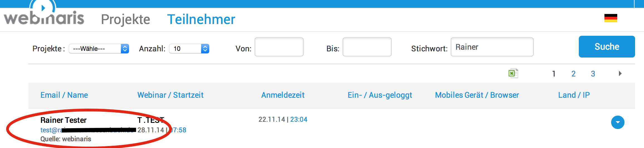This screenshot has height=148, width=644.
Task: Click the Stichwort search field
Action: [492, 47]
